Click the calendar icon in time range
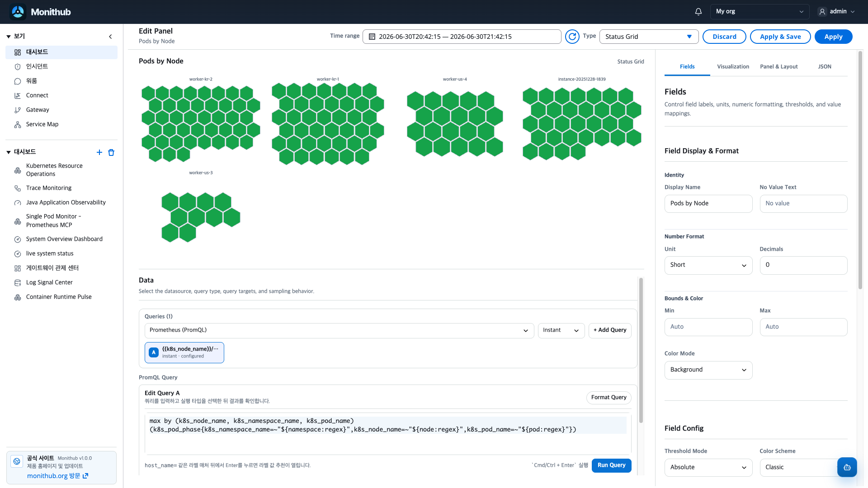 point(372,37)
